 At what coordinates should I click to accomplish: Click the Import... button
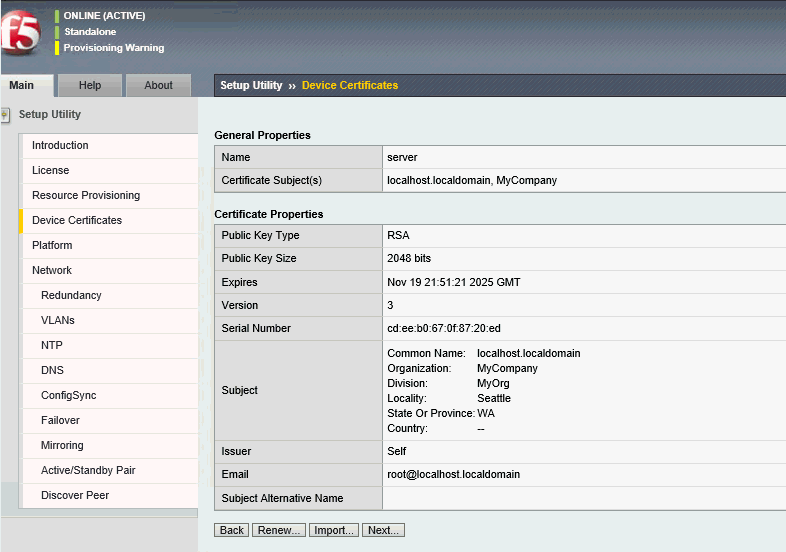pyautogui.click(x=333, y=530)
